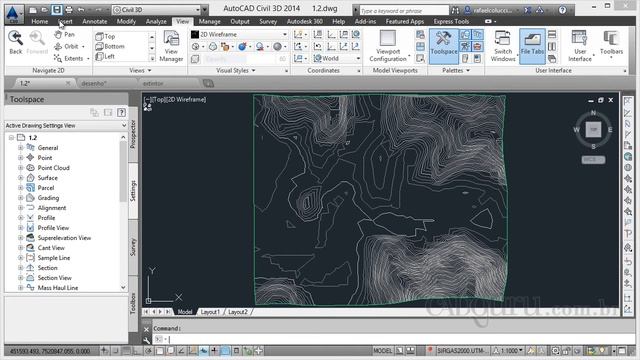Open the World coordinate system dropdown
Viewport: 640px width, 360px height.
click(337, 58)
